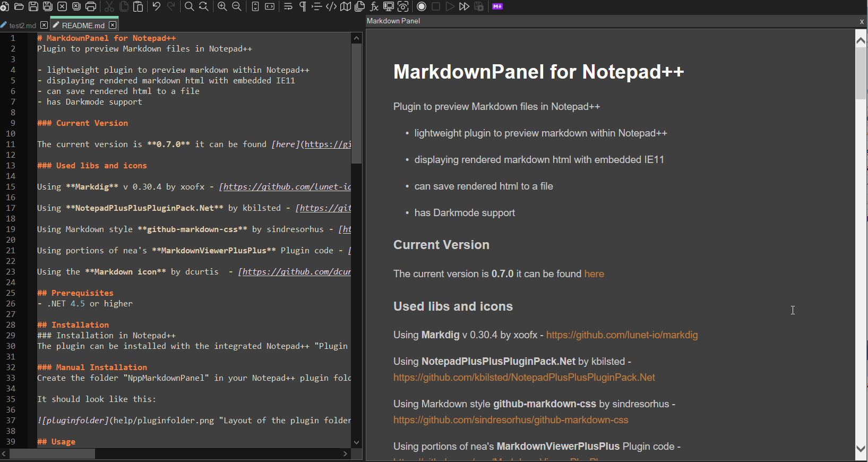Start macro recording
Screen dimensions: 868x462
pos(422,6)
